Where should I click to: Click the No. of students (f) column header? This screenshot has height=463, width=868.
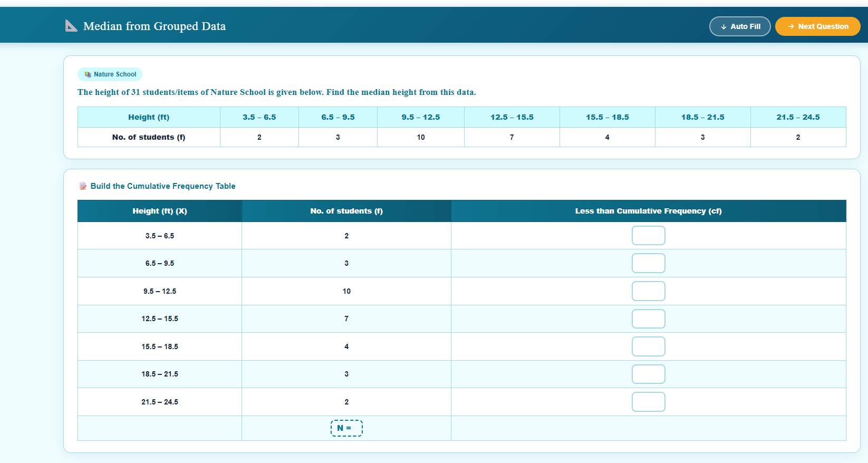tap(346, 211)
